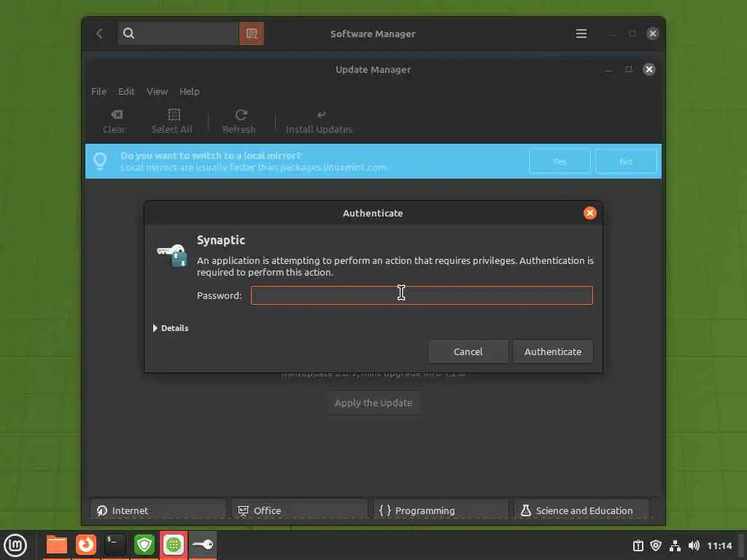Click the update shield tray icon
This screenshot has height=560, width=747.
click(x=656, y=545)
